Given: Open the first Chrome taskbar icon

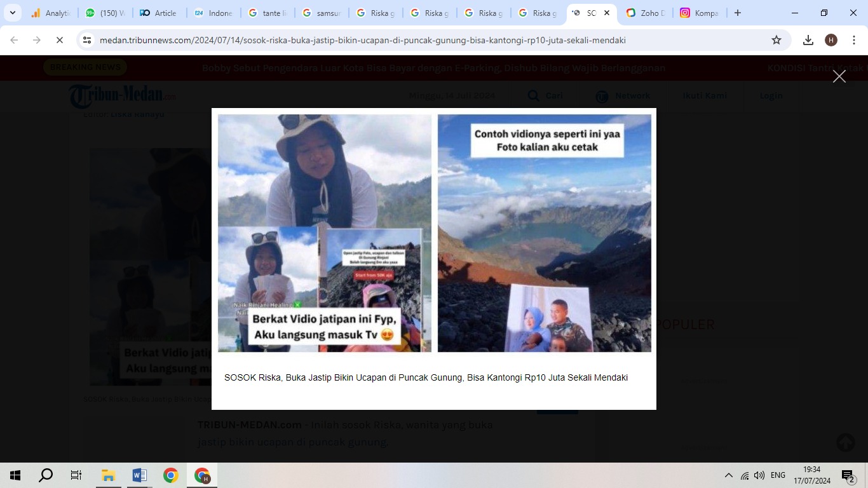Looking at the screenshot, I should (170, 475).
